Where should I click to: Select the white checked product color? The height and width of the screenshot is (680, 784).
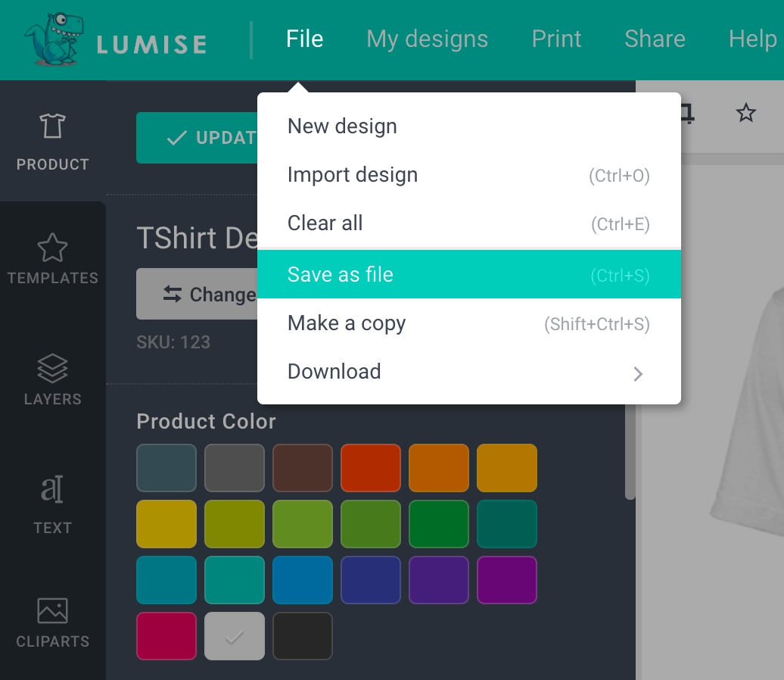coord(235,636)
